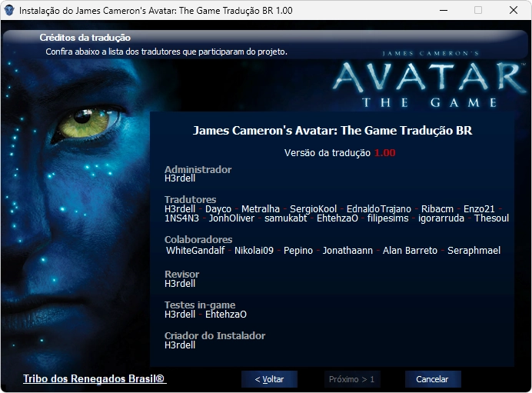Click collaborator name Alan Barreto
This screenshot has height=393, width=532.
point(411,251)
